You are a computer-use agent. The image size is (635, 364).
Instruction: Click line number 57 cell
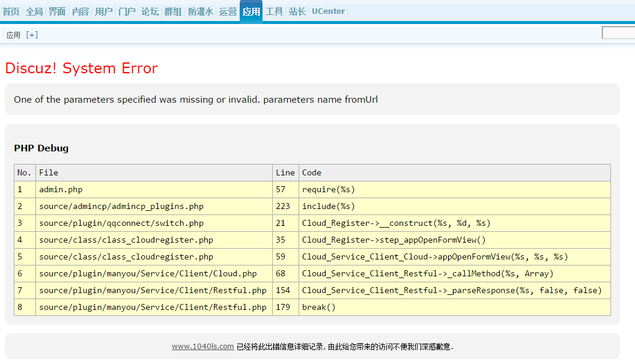point(285,189)
